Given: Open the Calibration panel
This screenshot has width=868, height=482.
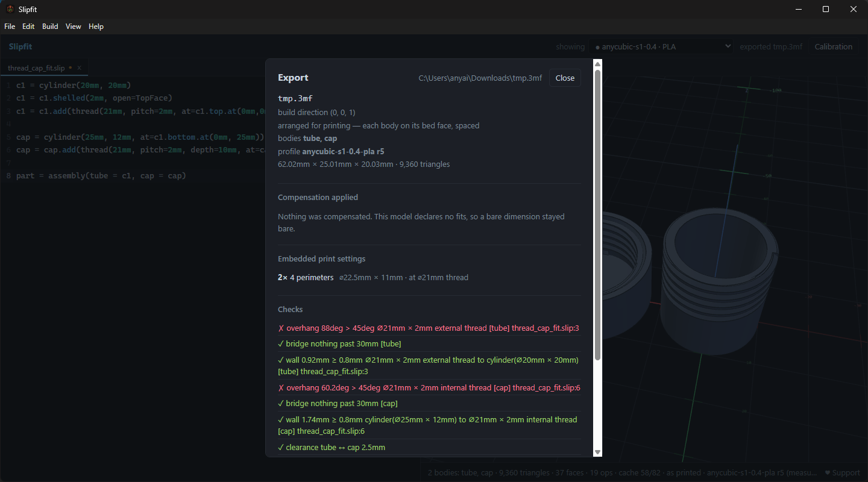Looking at the screenshot, I should tap(834, 46).
